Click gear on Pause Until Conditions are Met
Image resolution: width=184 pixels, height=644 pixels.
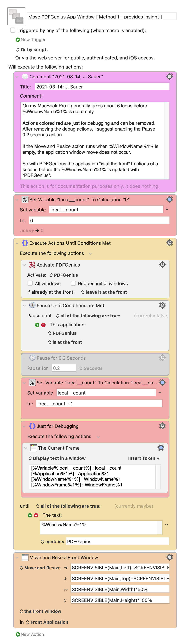pyautogui.click(x=162, y=305)
